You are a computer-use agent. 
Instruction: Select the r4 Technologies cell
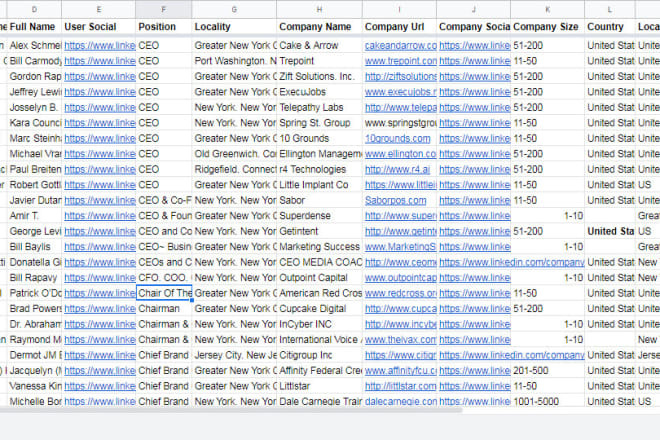319,170
